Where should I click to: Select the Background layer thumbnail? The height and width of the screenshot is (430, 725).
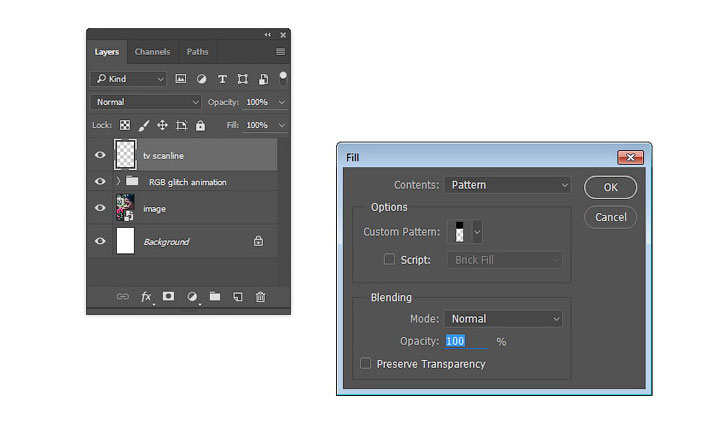coord(125,241)
